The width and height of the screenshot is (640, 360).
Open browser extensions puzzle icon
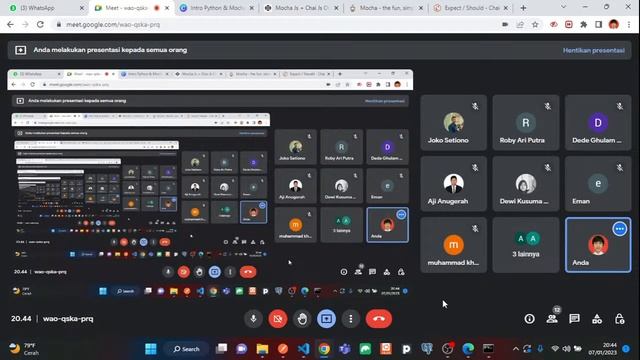coord(584,24)
